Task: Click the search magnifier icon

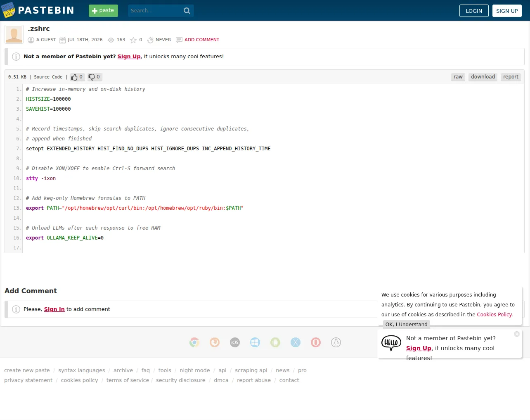Action: pos(187,11)
